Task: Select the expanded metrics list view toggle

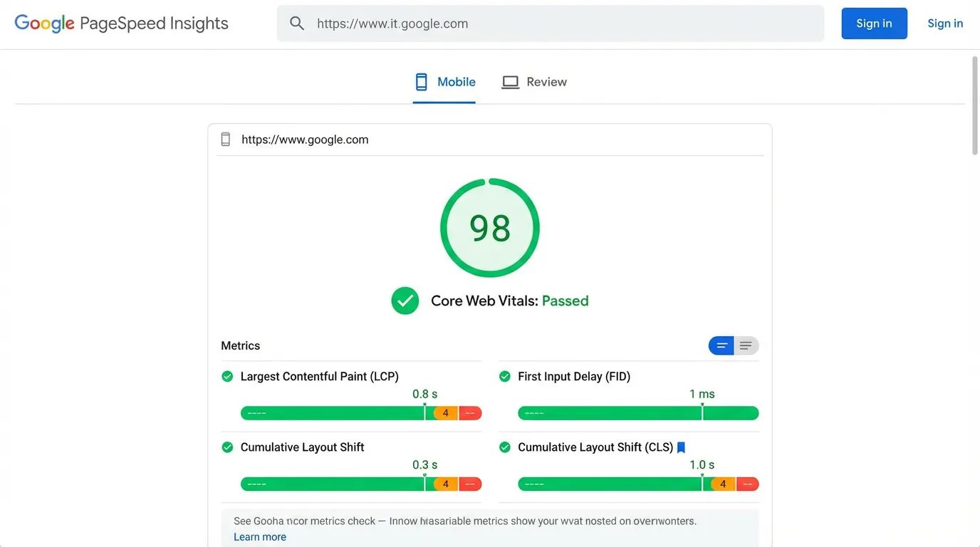Action: coord(746,345)
